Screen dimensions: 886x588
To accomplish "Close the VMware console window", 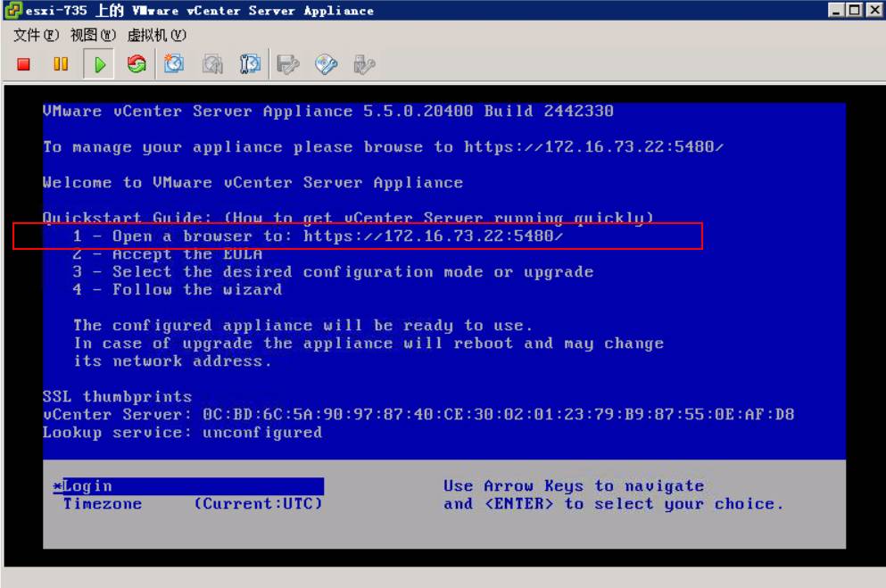I will click(875, 10).
